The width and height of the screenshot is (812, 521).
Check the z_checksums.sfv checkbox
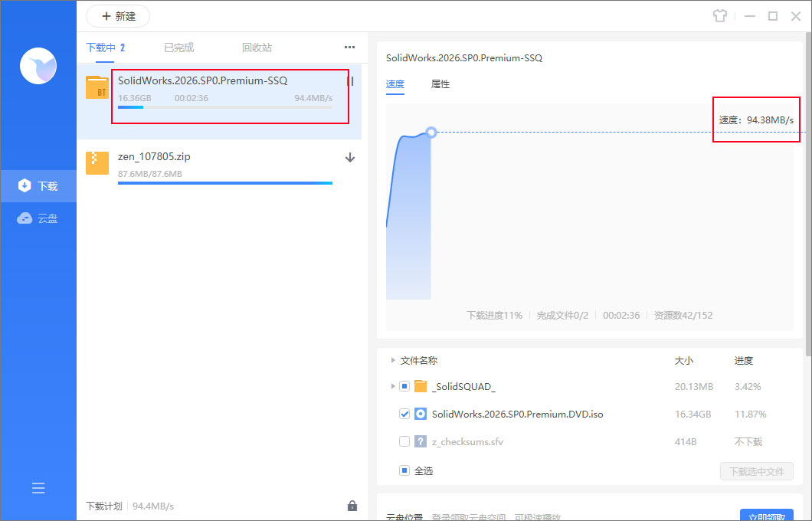coord(404,442)
